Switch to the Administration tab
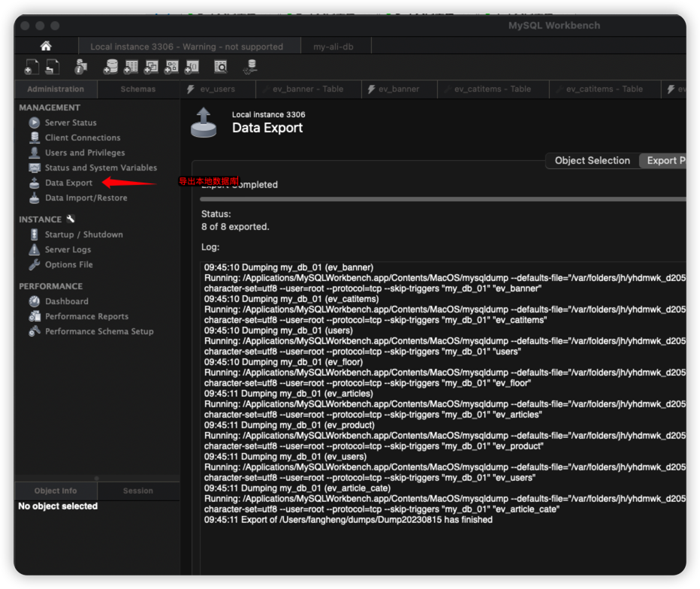700x589 pixels. pyautogui.click(x=56, y=89)
